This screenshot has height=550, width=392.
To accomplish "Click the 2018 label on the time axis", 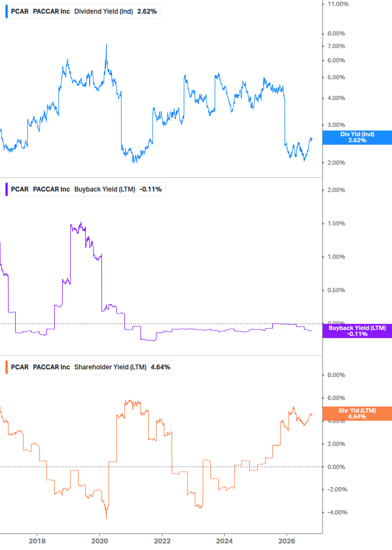I will pyautogui.click(x=37, y=541).
